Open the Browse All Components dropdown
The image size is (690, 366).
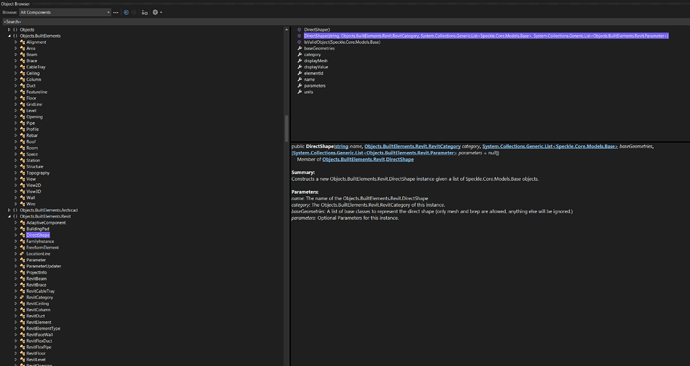point(65,12)
